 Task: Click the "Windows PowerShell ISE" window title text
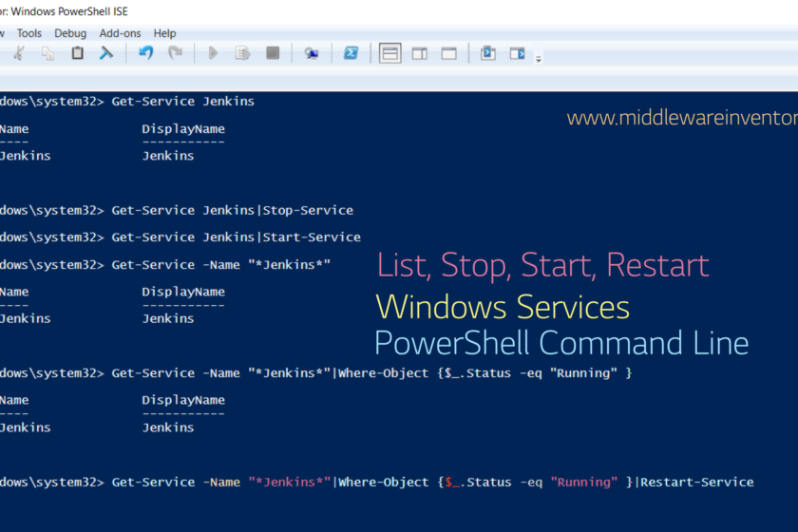(69, 11)
